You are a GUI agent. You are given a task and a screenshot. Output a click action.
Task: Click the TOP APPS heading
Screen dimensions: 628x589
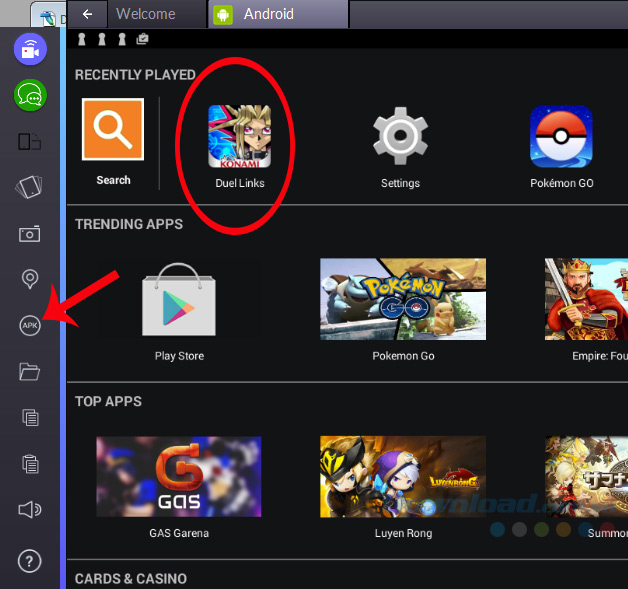click(108, 402)
